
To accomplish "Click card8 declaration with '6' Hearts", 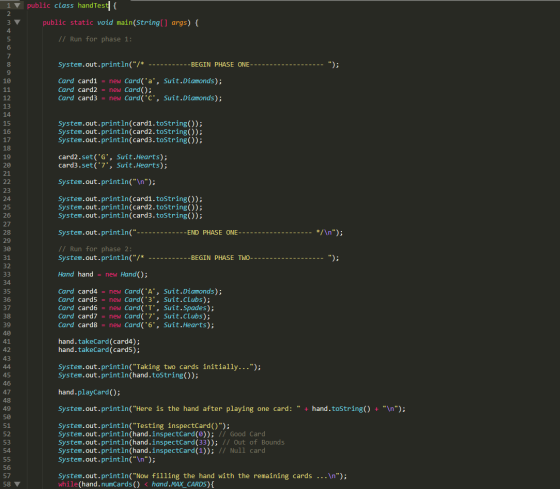I will click(136, 325).
